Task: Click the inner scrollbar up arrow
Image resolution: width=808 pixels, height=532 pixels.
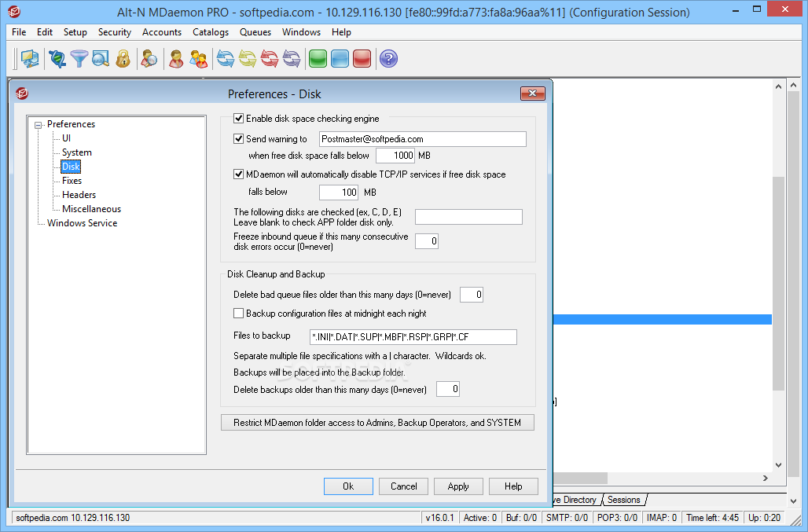Action: coord(778,86)
